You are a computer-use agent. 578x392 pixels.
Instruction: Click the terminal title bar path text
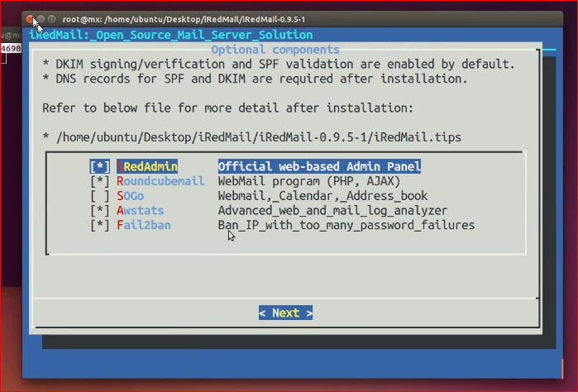click(x=184, y=19)
